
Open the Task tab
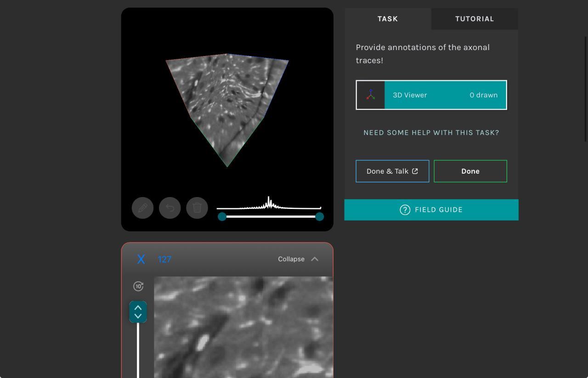[388, 19]
